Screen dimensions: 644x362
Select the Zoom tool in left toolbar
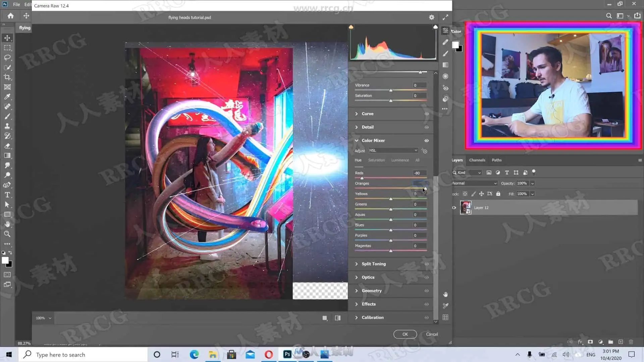7,234
